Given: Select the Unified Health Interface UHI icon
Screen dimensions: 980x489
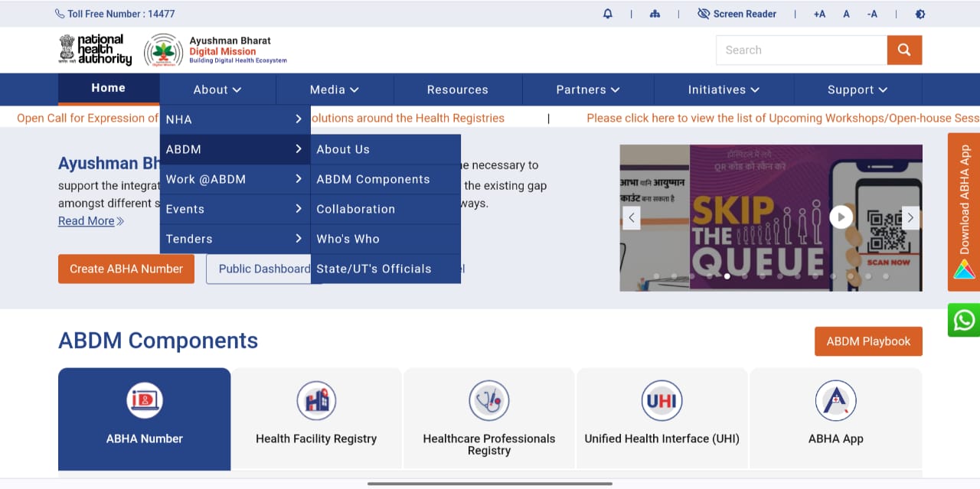Looking at the screenshot, I should tap(661, 399).
